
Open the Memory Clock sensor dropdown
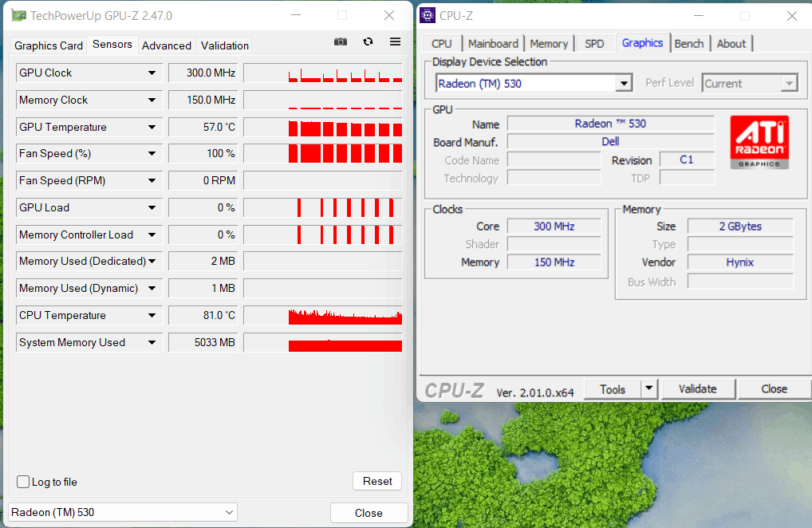152,100
